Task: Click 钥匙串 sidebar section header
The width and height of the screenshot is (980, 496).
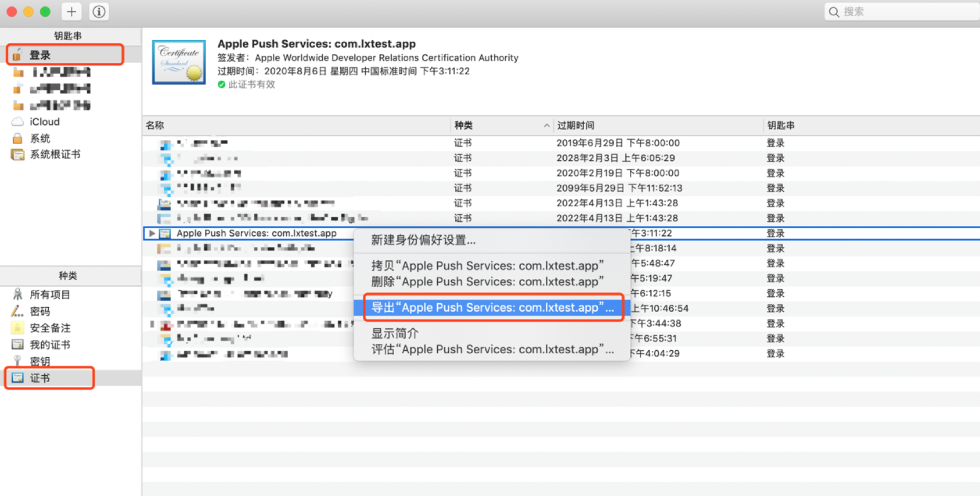Action: click(68, 36)
